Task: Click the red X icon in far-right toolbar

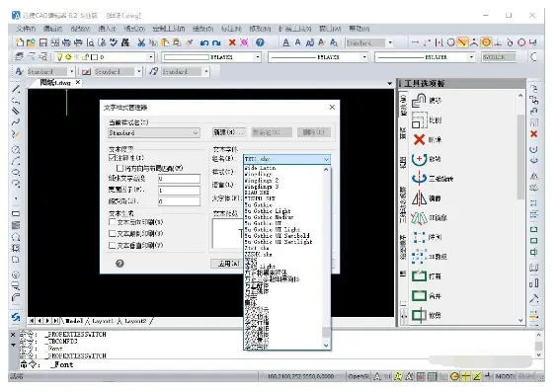Action: click(x=534, y=134)
